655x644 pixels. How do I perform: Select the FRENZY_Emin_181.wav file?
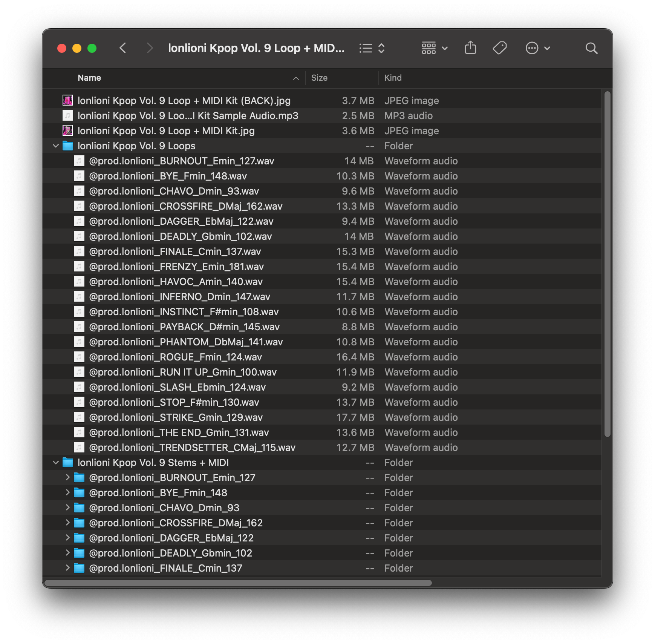tap(176, 267)
